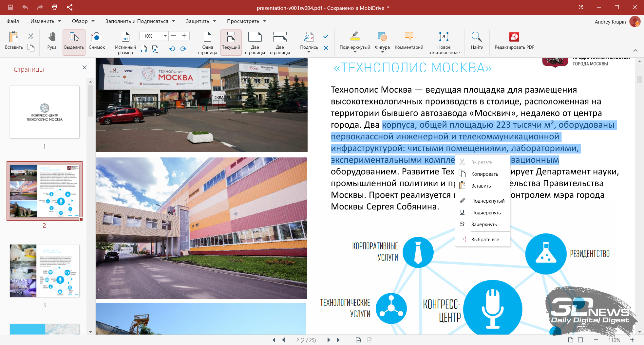The height and width of the screenshot is (345, 644).
Task: Rotate page clockwise
Action: click(x=183, y=49)
